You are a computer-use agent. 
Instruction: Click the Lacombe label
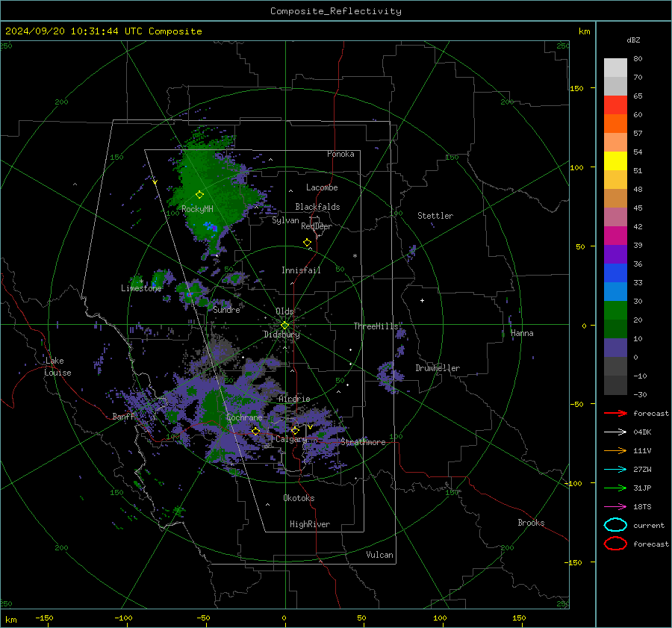click(322, 187)
